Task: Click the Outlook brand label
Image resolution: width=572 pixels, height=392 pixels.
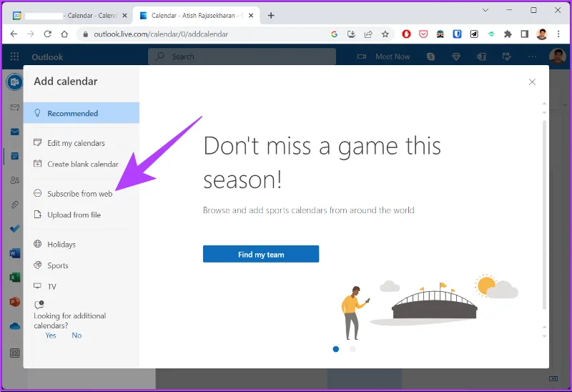Action: tap(47, 57)
